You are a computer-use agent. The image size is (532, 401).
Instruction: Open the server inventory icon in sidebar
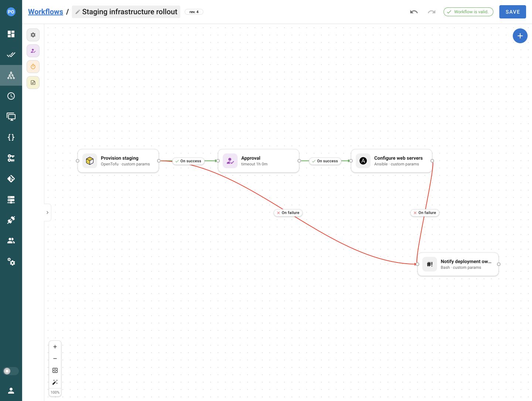(11, 199)
